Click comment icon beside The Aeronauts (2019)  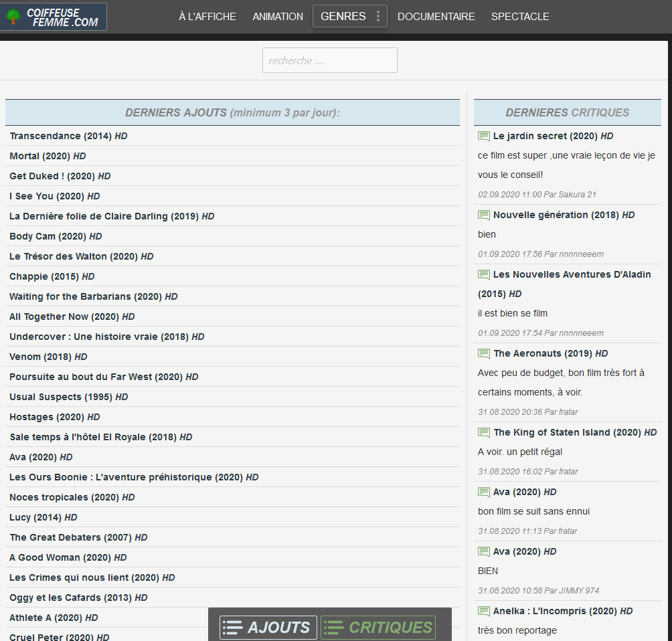(x=484, y=353)
